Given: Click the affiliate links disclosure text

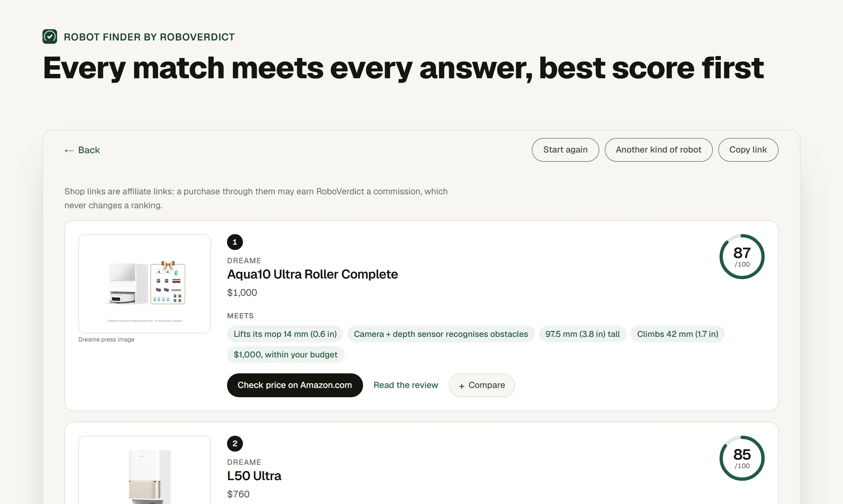Looking at the screenshot, I should pos(256,198).
